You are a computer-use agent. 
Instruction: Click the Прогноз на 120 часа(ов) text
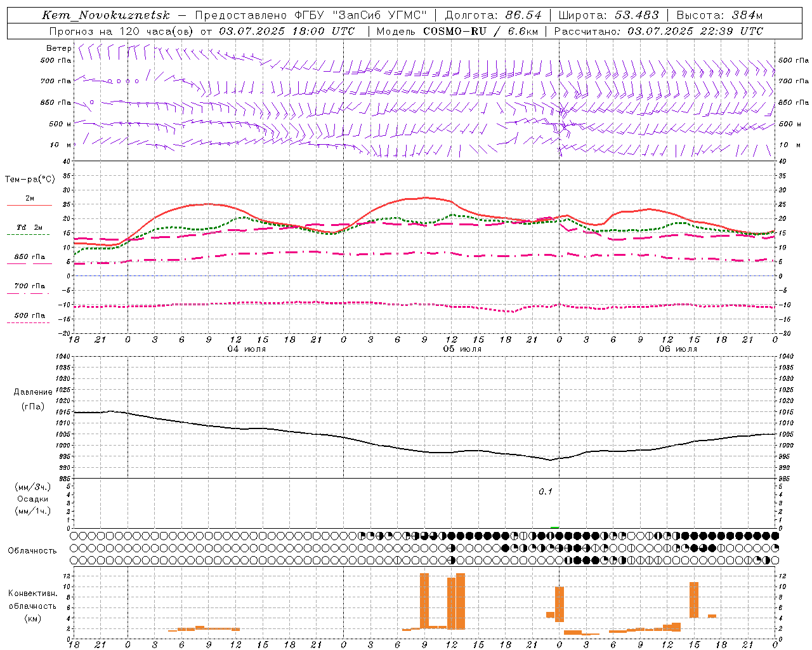[123, 31]
